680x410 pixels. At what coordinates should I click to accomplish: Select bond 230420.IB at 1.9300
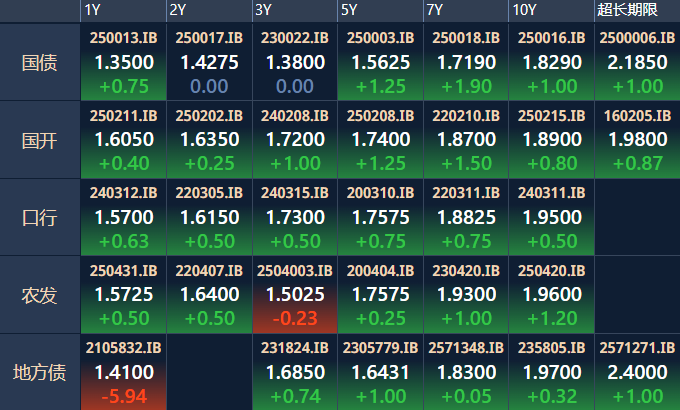pos(466,294)
